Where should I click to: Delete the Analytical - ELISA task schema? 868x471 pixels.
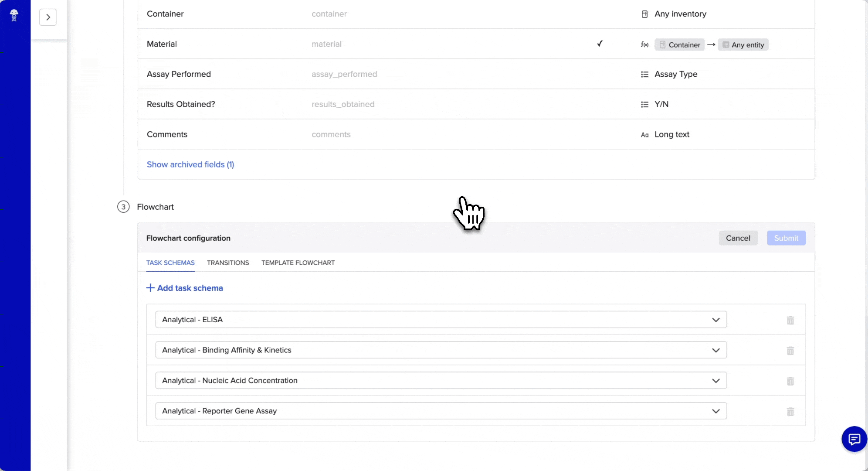click(x=790, y=321)
